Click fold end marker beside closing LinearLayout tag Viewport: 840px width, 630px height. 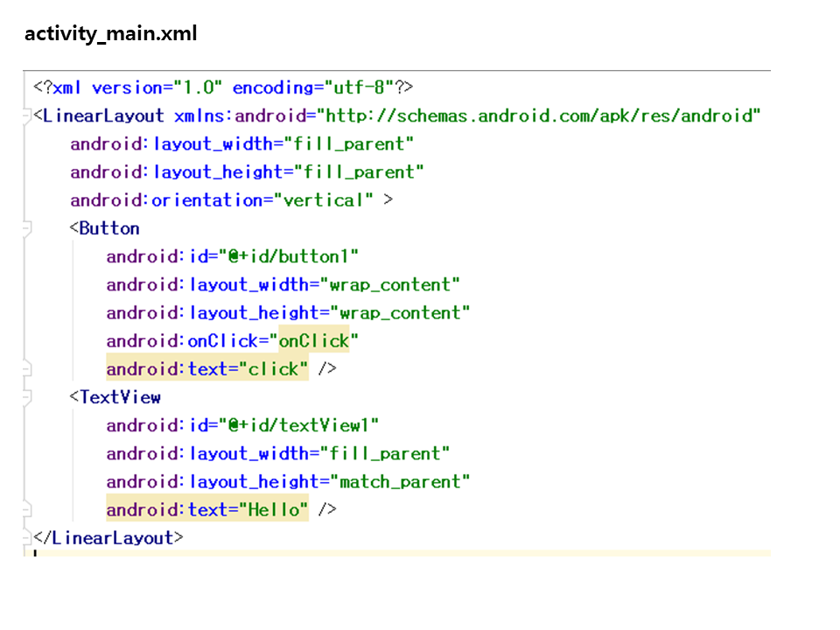pyautogui.click(x=28, y=537)
